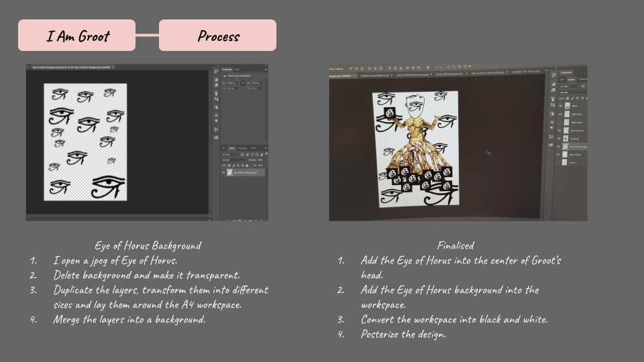
Task: Open left Layers panel flyout menu
Action: [266, 148]
